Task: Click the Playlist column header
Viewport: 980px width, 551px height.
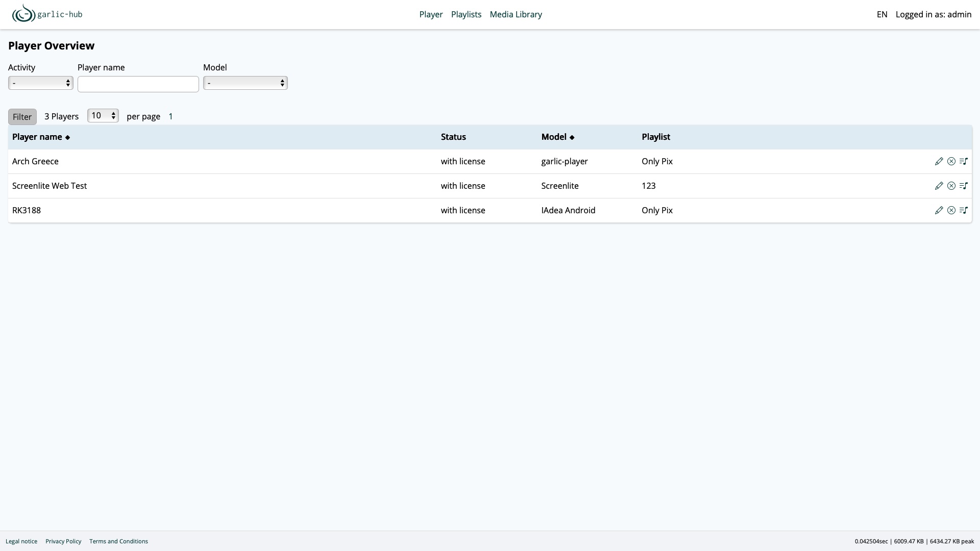Action: [x=656, y=137]
